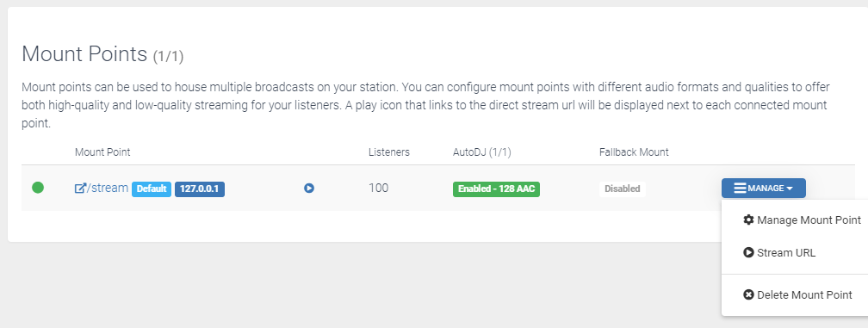Click the AutoDJ (1/1) column header
The image size is (868, 328).
[481, 152]
